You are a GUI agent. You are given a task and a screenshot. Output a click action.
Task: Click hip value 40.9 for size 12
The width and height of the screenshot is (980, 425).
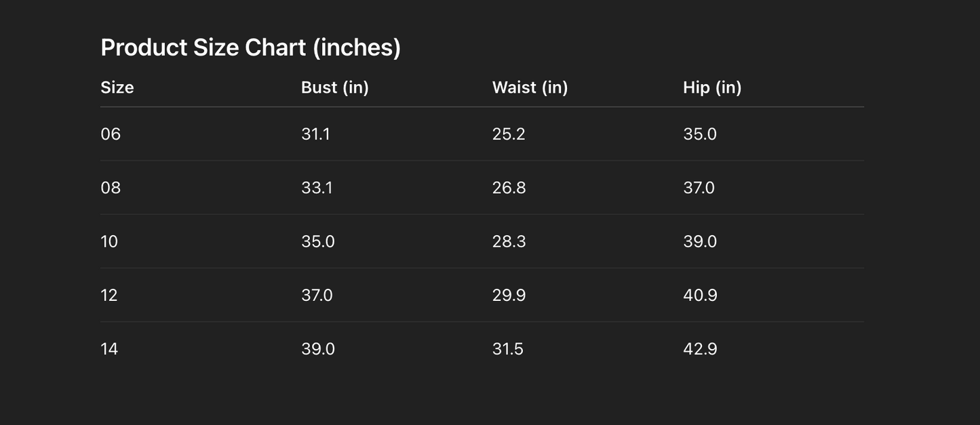[700, 295]
